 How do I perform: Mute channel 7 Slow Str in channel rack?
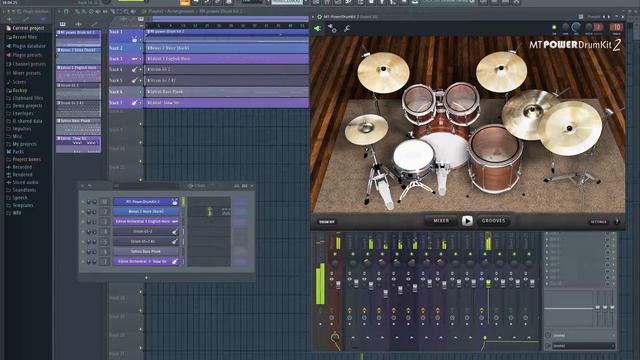click(x=83, y=262)
